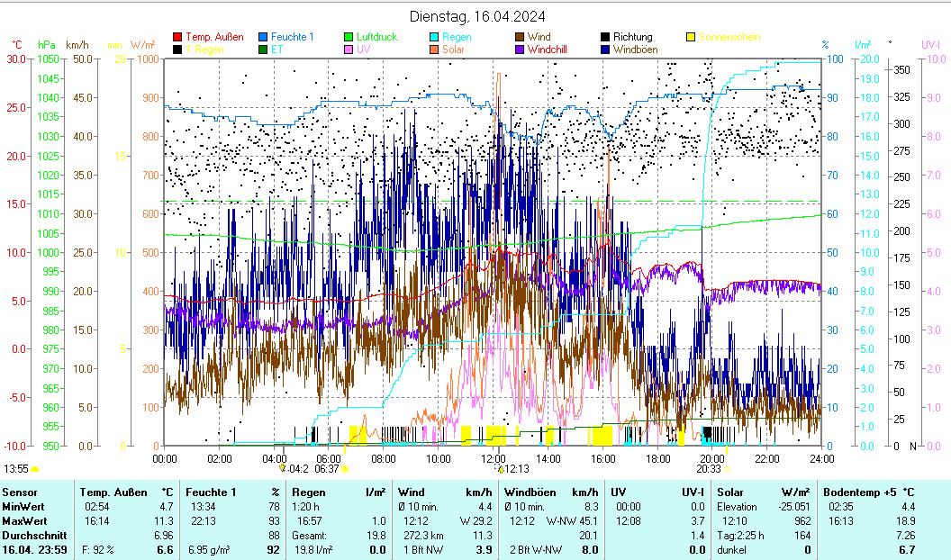This screenshot has width=951, height=560.
Task: Select the dark green ET legend marker
Action: (263, 50)
